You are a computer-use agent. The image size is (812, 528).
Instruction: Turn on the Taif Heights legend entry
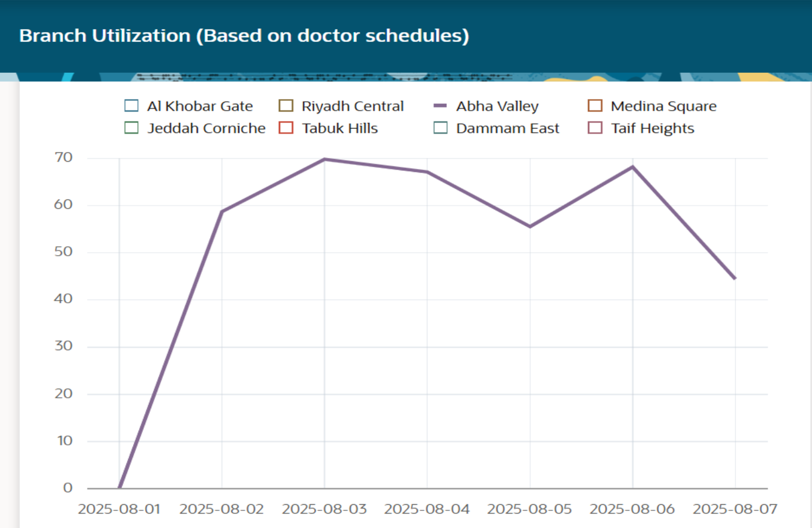coord(595,129)
